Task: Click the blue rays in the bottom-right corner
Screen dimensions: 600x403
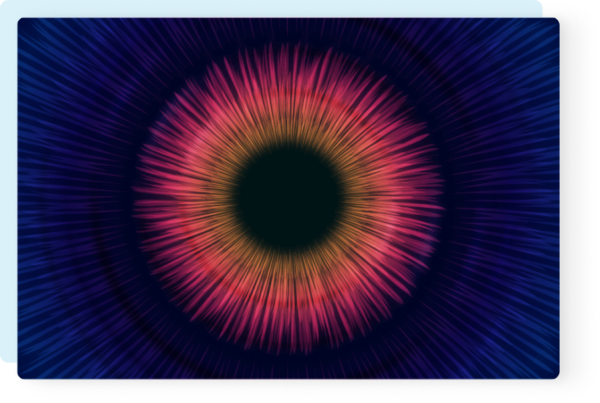Action: click(x=530, y=355)
